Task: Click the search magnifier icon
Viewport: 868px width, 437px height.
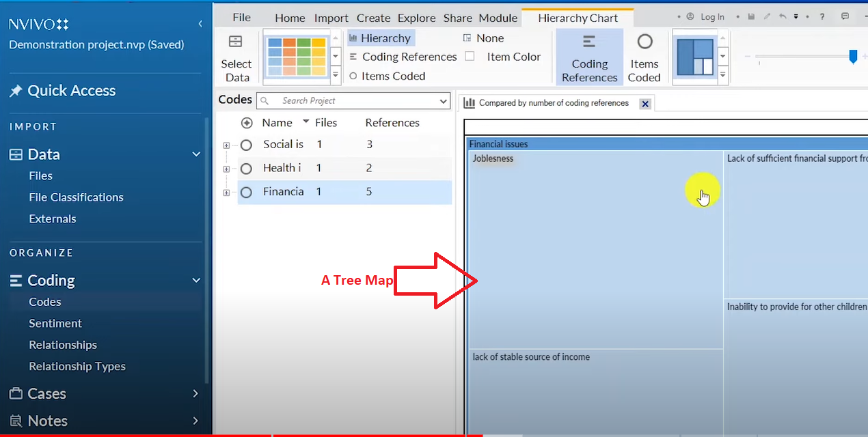Action: (265, 101)
